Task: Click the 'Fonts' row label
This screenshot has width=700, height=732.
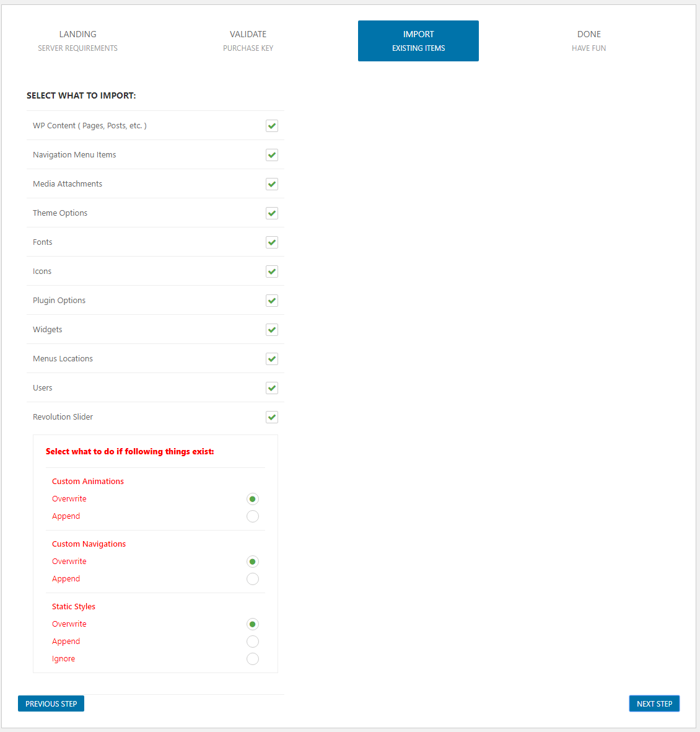Action: point(43,242)
